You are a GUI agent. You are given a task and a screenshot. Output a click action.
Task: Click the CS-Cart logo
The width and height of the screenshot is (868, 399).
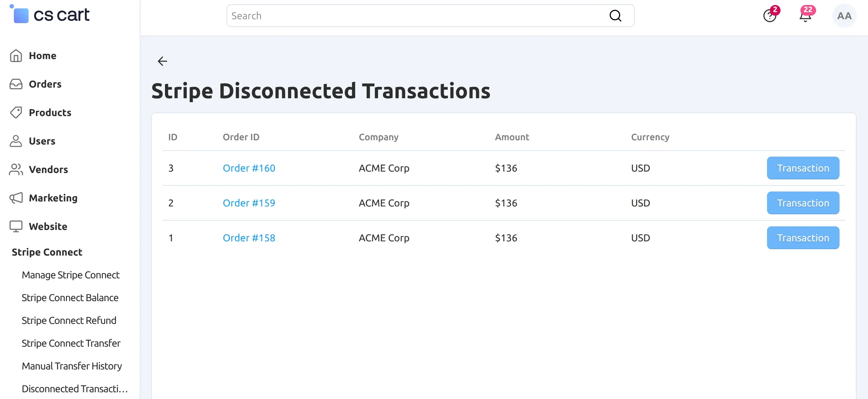click(50, 14)
